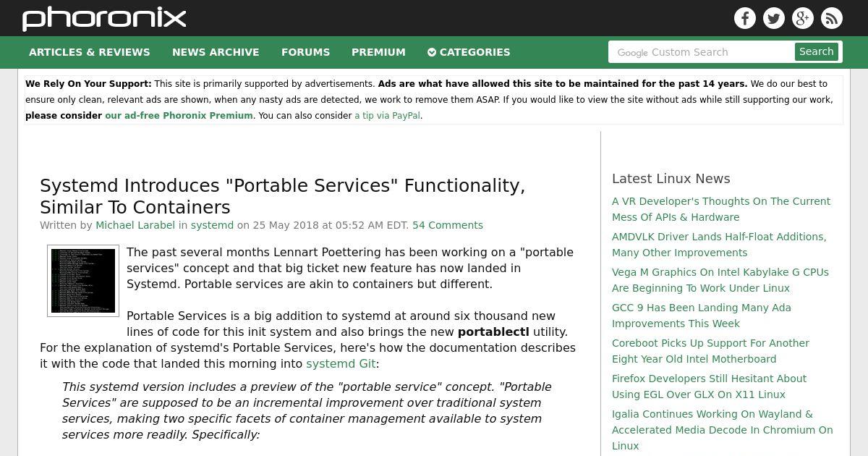Expand the Categories dropdown menu
Screen dimensions: 868x456
coord(469,52)
